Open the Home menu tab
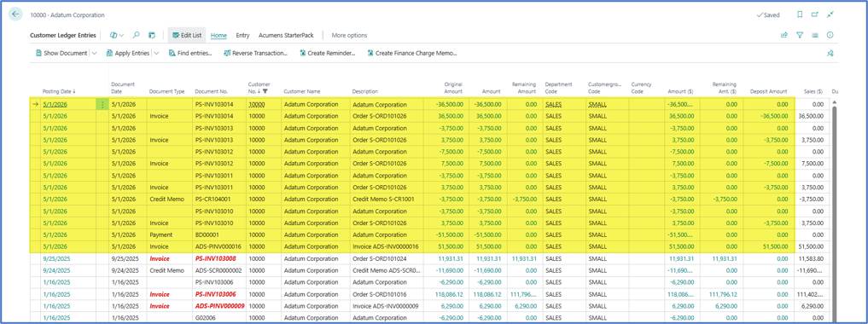Viewport: 868px width, 324px height. tap(218, 35)
